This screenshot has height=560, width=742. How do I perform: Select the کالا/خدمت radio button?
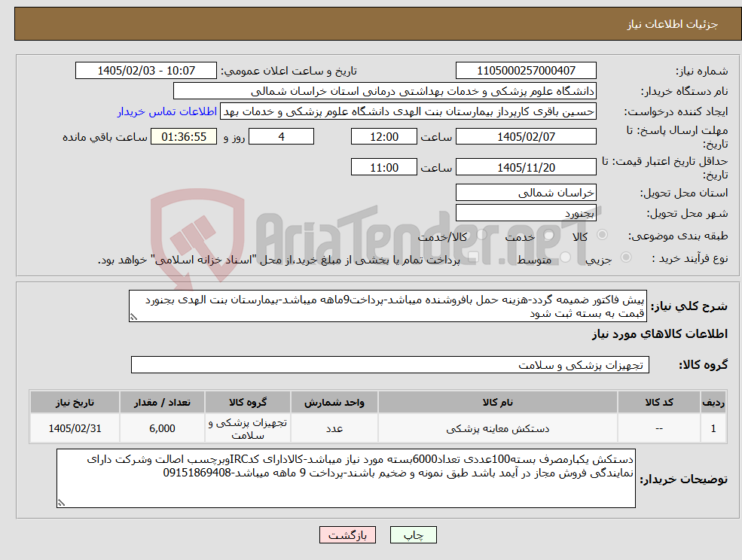point(481,235)
